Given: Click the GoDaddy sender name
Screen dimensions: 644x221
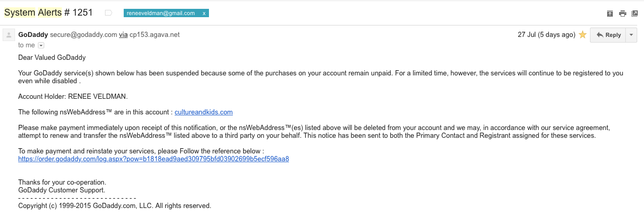Looking at the screenshot, I should [x=33, y=35].
